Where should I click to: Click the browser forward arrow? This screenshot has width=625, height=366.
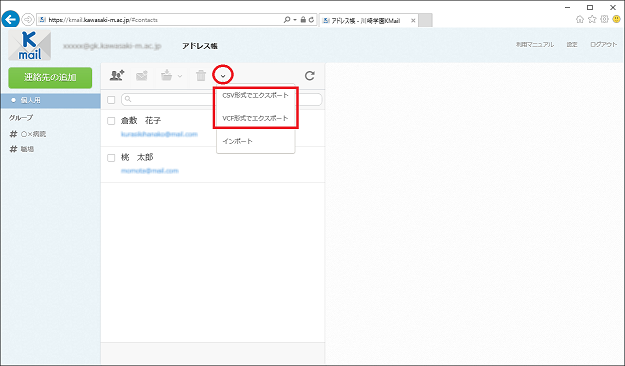pyautogui.click(x=28, y=19)
